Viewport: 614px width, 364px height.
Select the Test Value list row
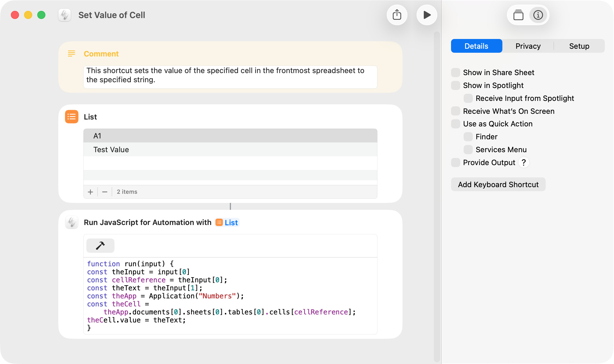click(230, 150)
